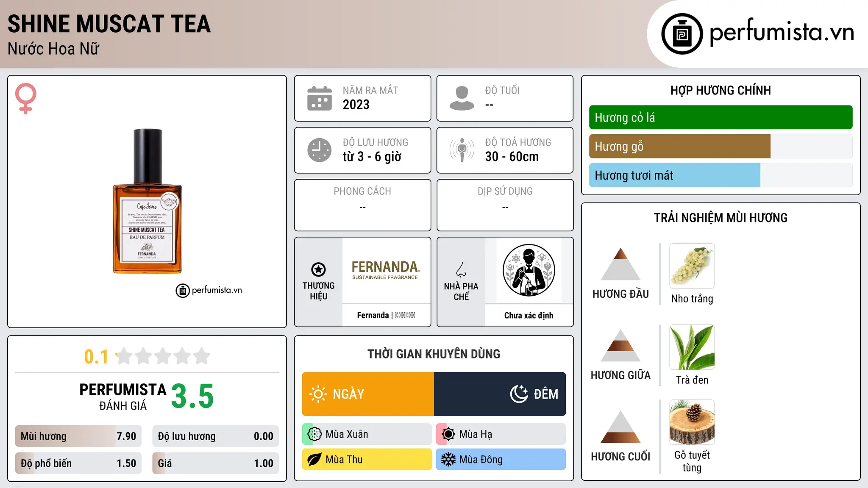The width and height of the screenshot is (868, 488).
Task: Click the sillage icon beside Độ toả hương
Action: point(462,150)
